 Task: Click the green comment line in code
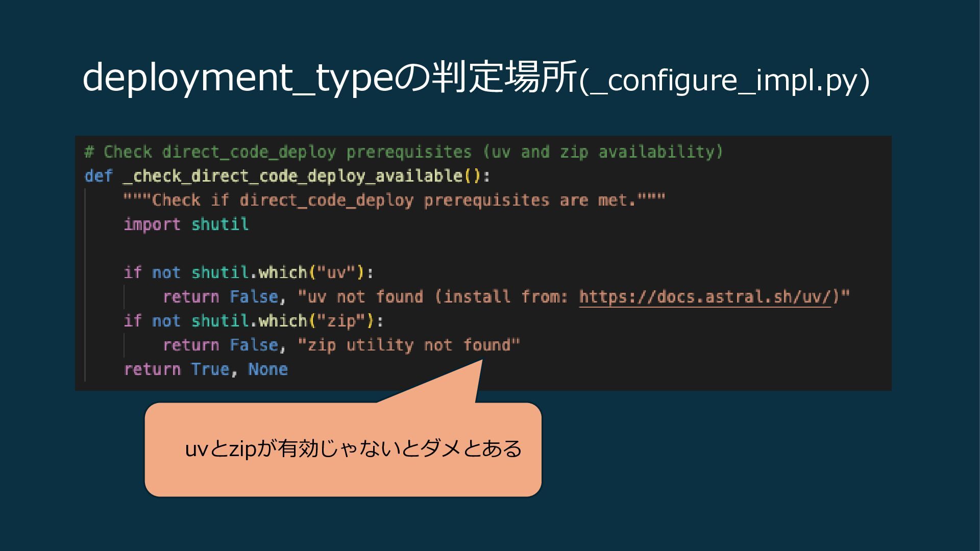(x=403, y=152)
